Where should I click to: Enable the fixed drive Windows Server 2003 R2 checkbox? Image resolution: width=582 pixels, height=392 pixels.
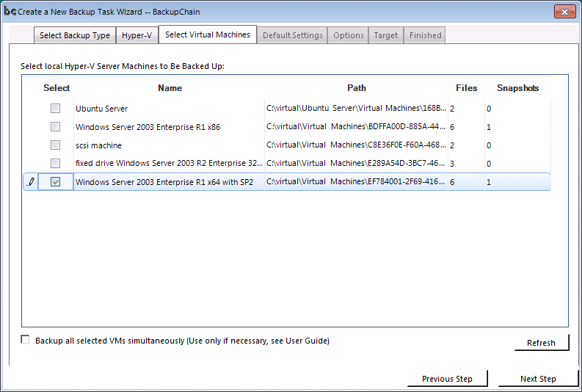click(55, 163)
